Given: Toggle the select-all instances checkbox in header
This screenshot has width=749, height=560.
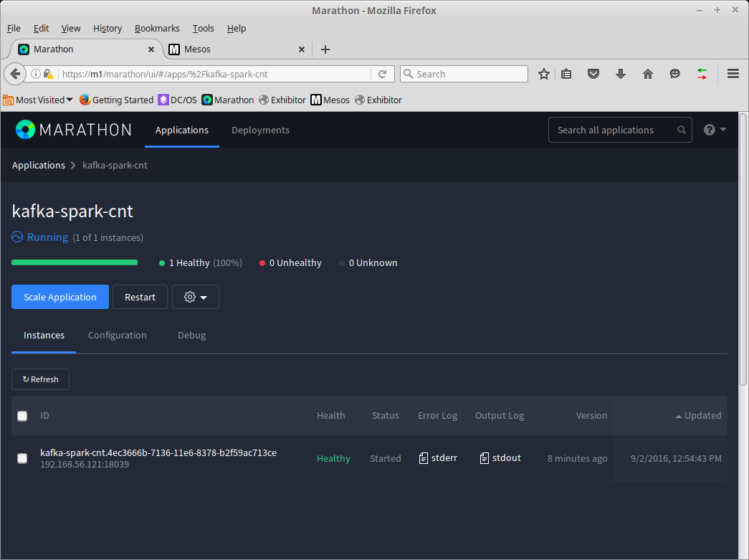Looking at the screenshot, I should coord(22,416).
